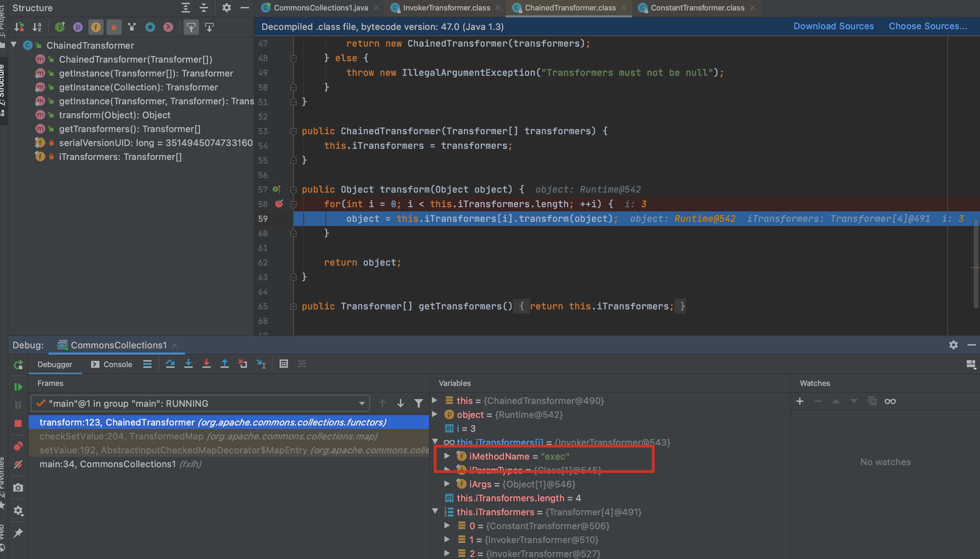
Task: Sort structure by visibility icon
Action: [x=19, y=27]
